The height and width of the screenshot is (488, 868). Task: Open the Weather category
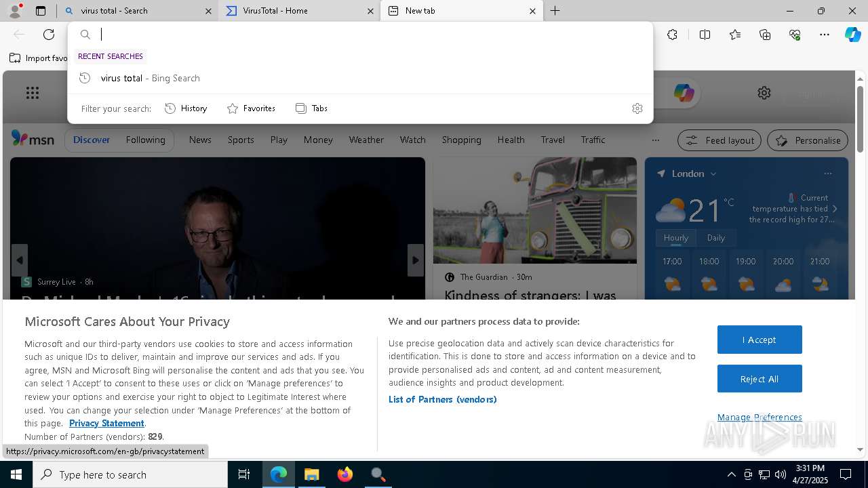coord(366,140)
